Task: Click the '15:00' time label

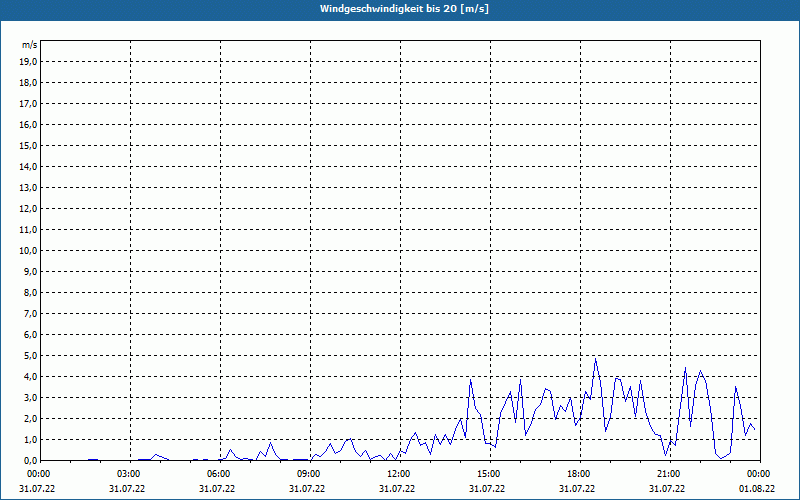Action: pyautogui.click(x=489, y=474)
